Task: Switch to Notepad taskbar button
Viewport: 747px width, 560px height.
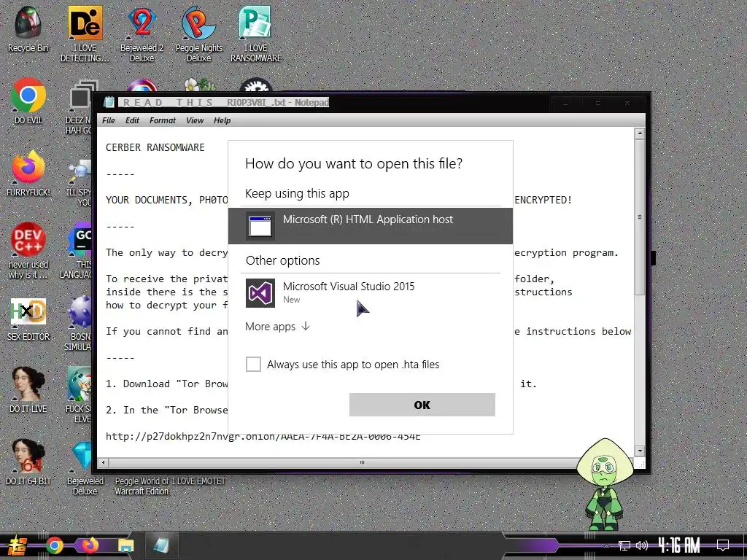Action: 161,545
